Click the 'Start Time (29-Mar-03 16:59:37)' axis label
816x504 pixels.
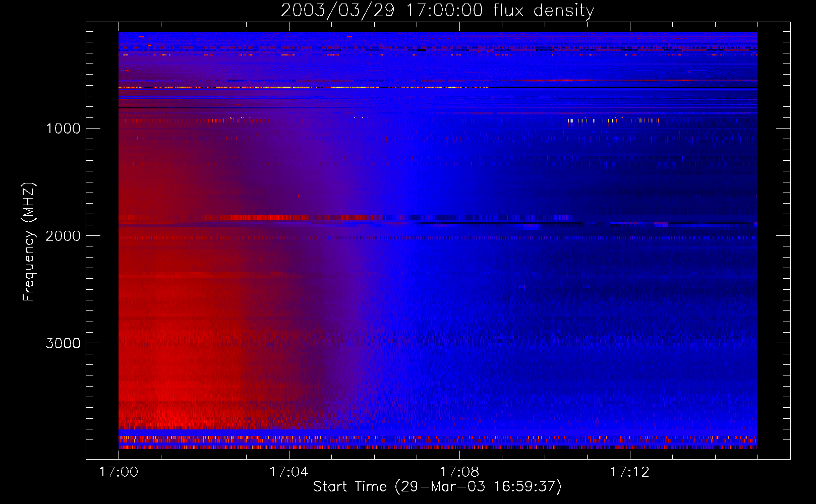point(437,487)
